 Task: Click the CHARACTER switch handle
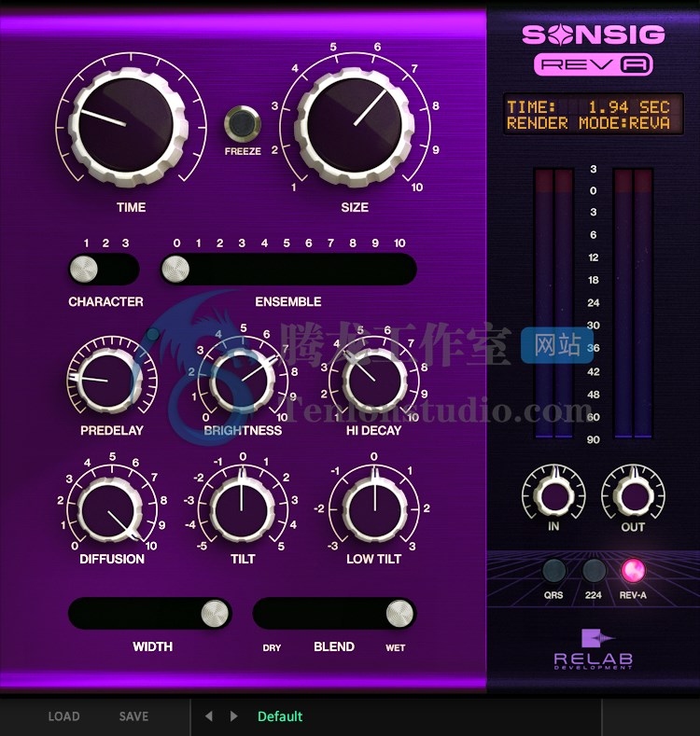coord(84,269)
